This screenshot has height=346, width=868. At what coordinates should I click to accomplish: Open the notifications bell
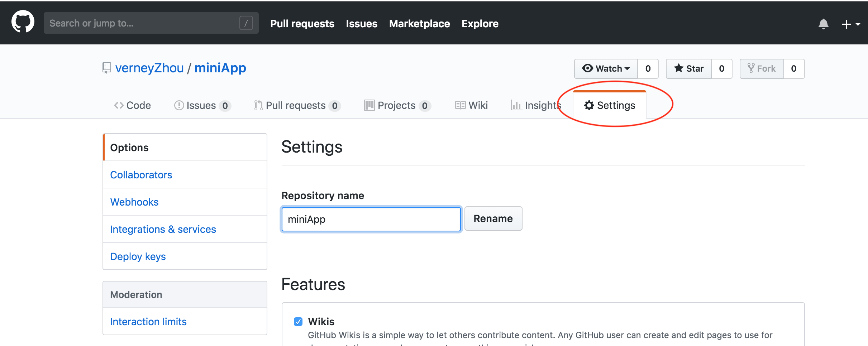pos(823,24)
